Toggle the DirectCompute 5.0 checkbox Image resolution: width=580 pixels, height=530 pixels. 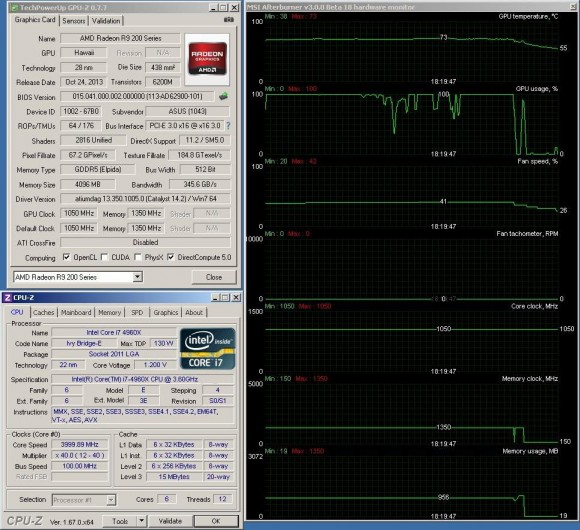(x=171, y=257)
